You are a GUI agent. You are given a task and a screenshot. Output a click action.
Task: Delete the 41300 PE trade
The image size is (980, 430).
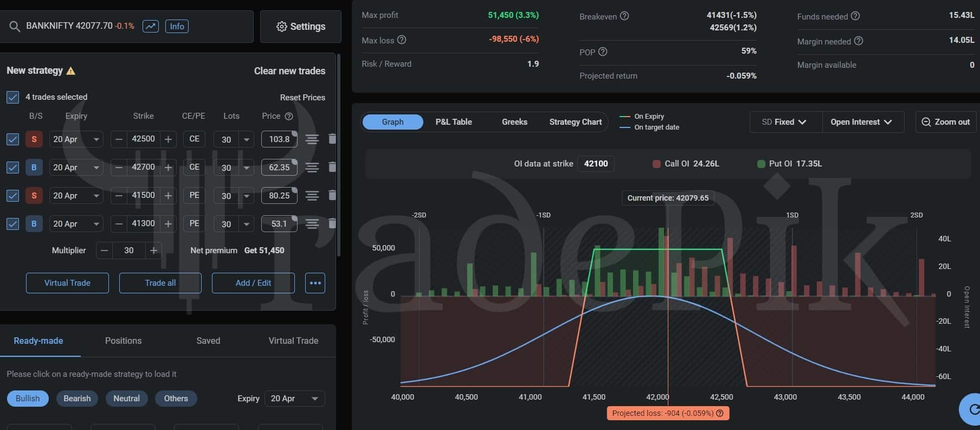tap(332, 224)
